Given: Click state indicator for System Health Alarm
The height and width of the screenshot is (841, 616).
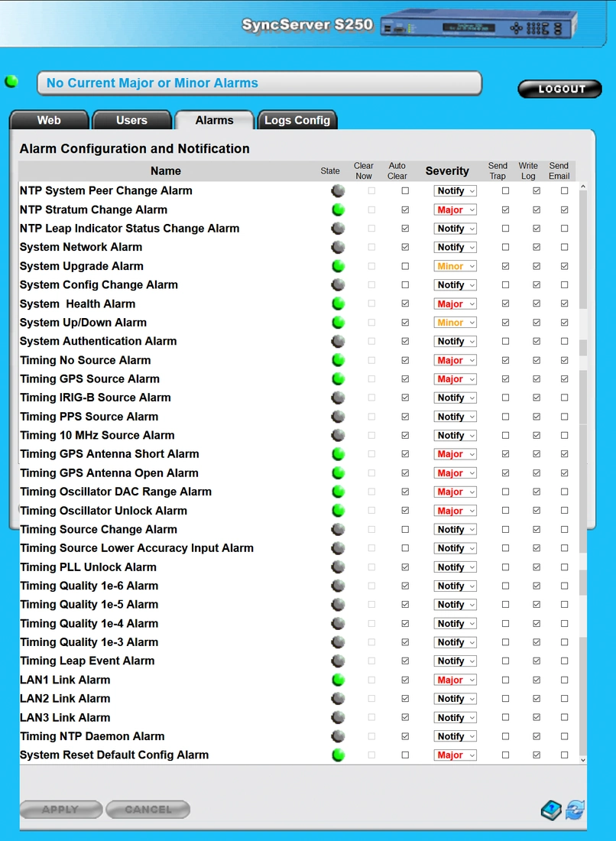Looking at the screenshot, I should click(339, 304).
